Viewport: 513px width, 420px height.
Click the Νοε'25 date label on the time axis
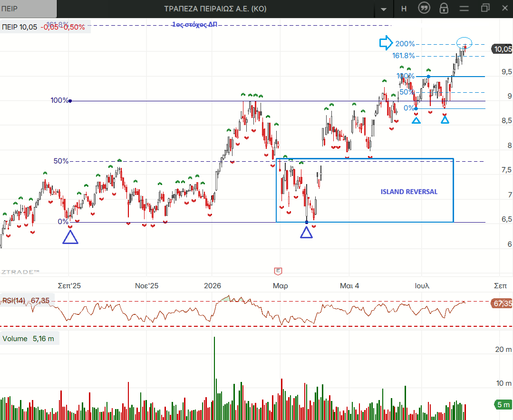(x=146, y=286)
